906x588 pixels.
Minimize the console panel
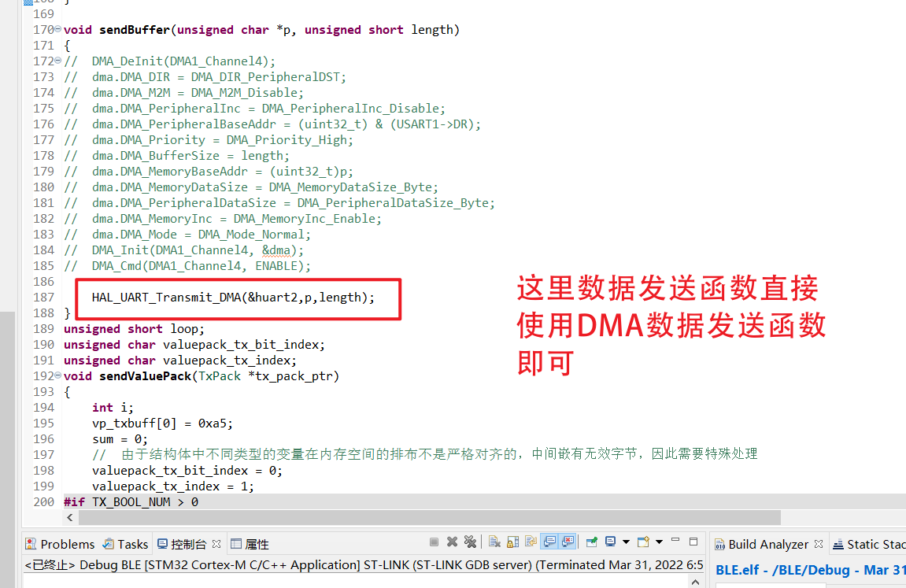[675, 541]
